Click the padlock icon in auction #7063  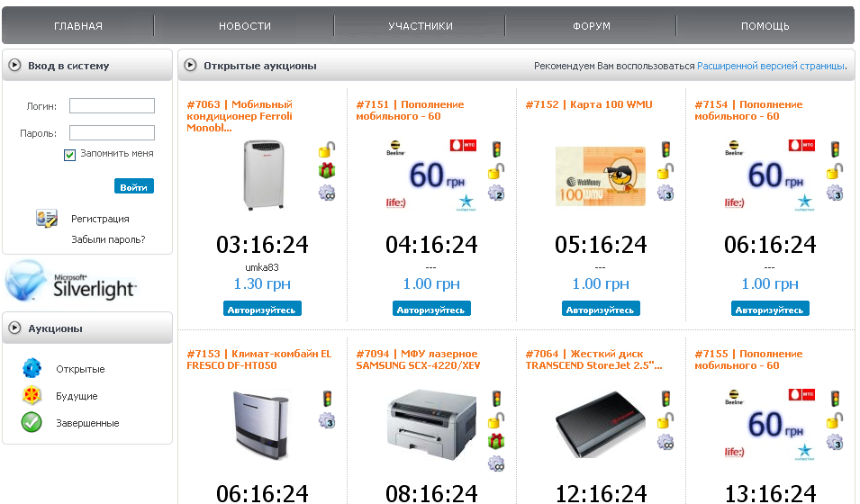(x=327, y=148)
